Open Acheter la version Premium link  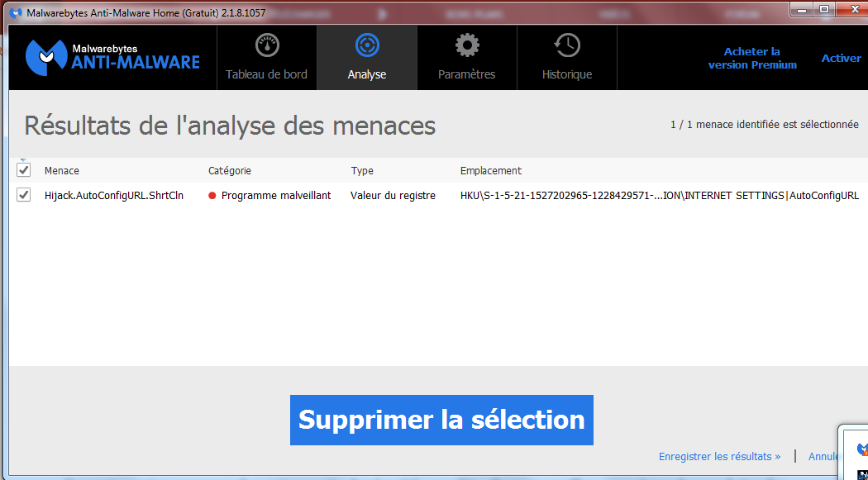[752, 58]
